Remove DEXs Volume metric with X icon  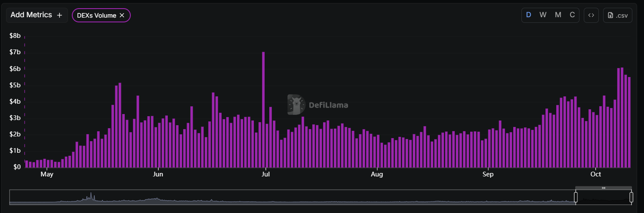[x=122, y=15]
